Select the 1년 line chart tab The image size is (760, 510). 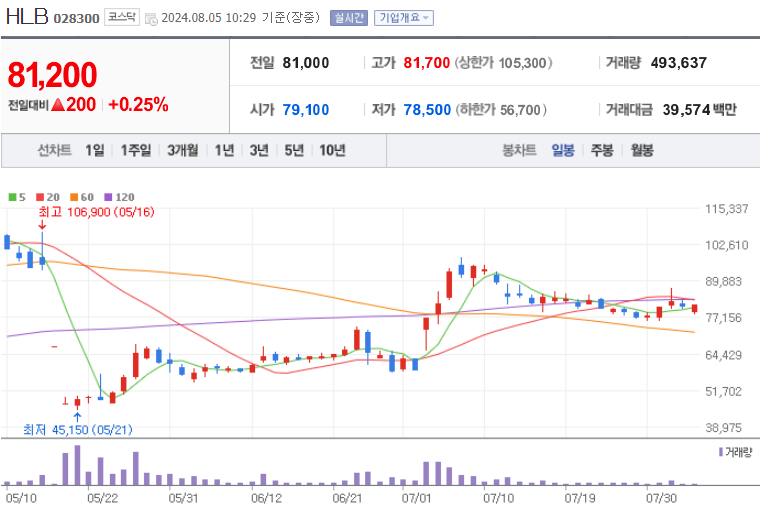click(x=224, y=150)
